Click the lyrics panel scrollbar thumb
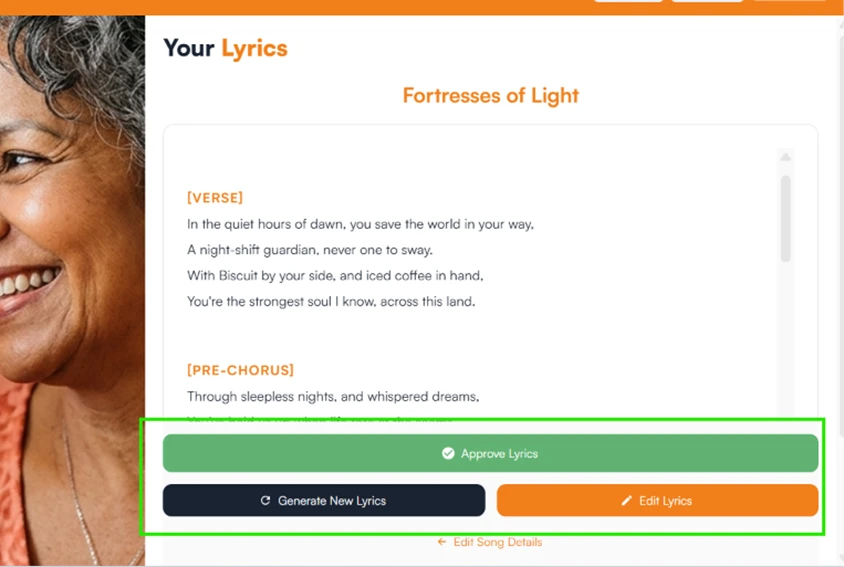Screen dimensions: 844x567 tap(785, 218)
